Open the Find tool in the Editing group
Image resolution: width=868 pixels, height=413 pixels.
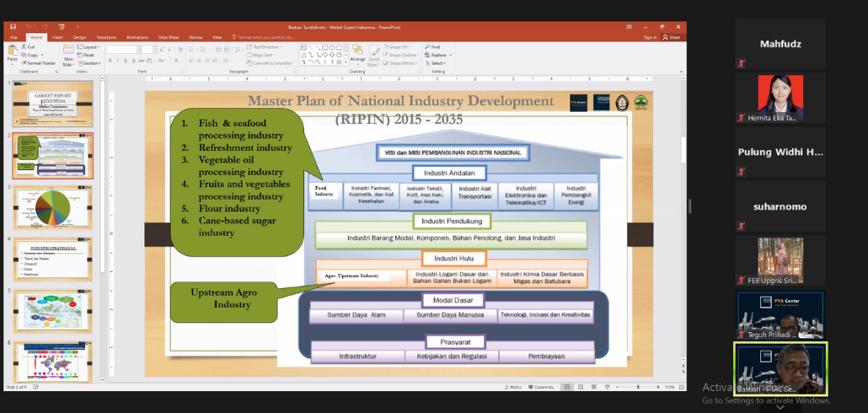click(x=432, y=47)
